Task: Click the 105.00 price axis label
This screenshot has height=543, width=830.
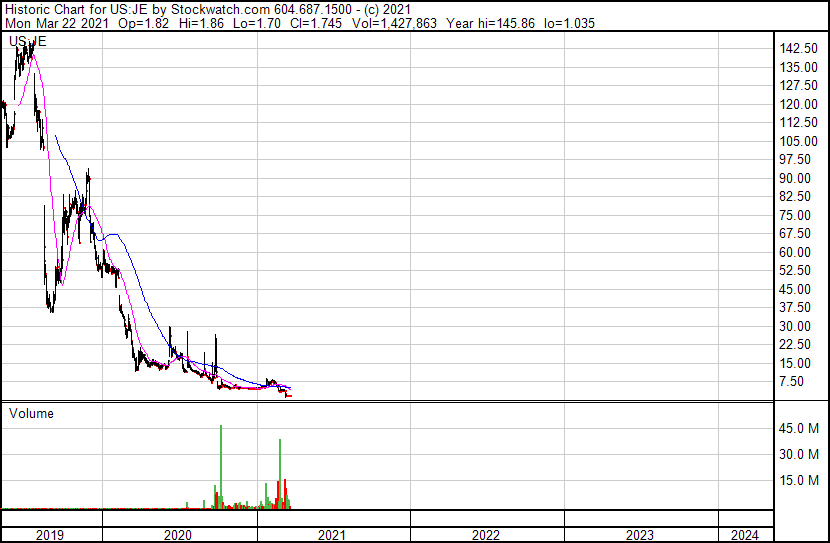Action: coord(800,141)
